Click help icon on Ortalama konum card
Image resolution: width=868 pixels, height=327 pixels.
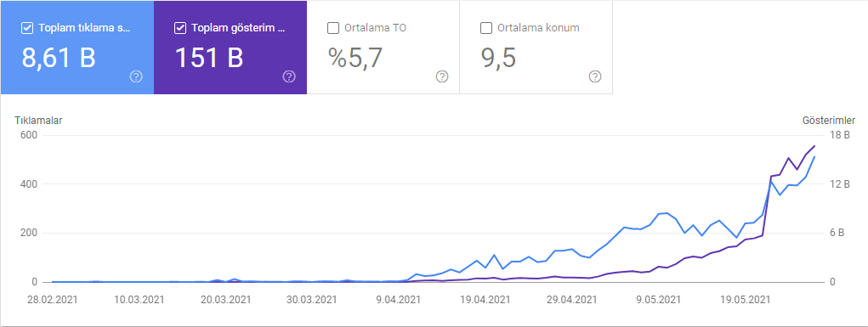(x=595, y=77)
